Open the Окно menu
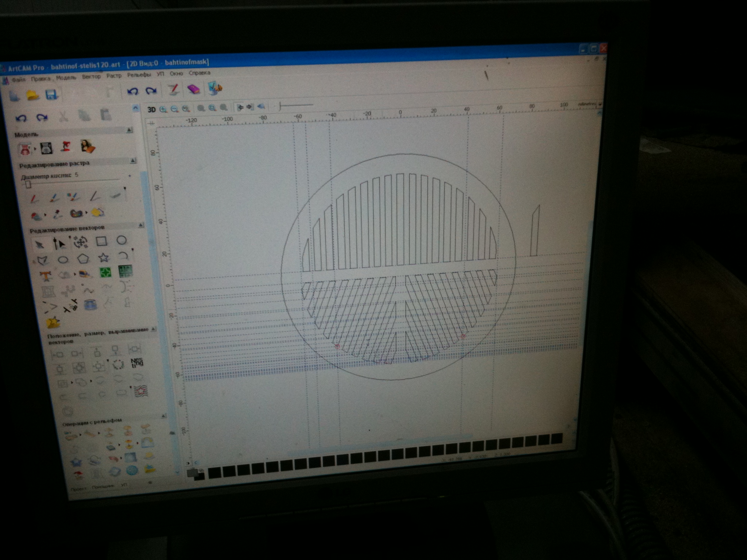This screenshot has height=560, width=747. [176, 74]
